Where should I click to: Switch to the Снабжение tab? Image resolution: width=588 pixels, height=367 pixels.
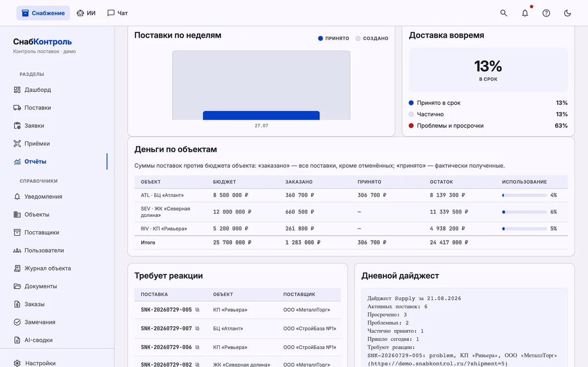pos(43,13)
